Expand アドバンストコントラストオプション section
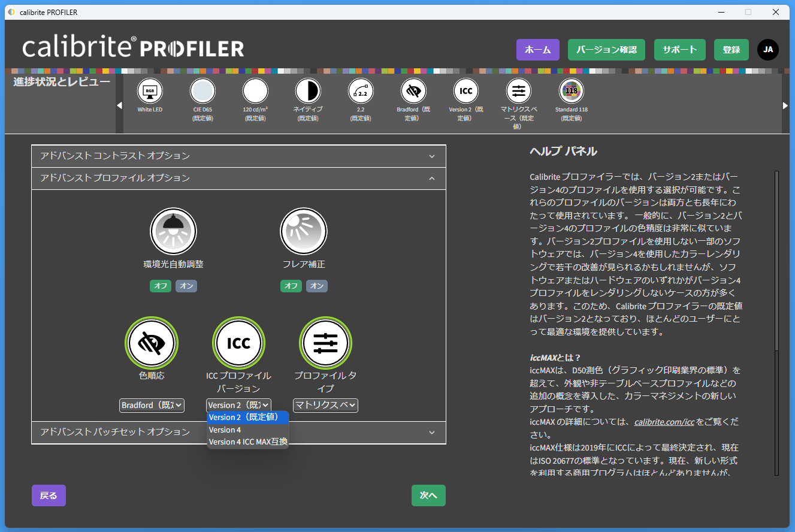Screen dimensions: 795x532 point(238,156)
